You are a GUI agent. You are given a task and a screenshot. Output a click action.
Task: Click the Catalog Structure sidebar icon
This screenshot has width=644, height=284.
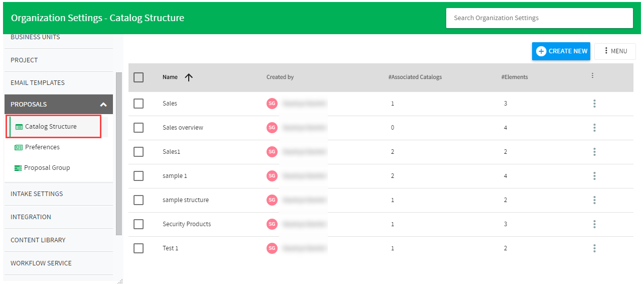click(x=19, y=127)
